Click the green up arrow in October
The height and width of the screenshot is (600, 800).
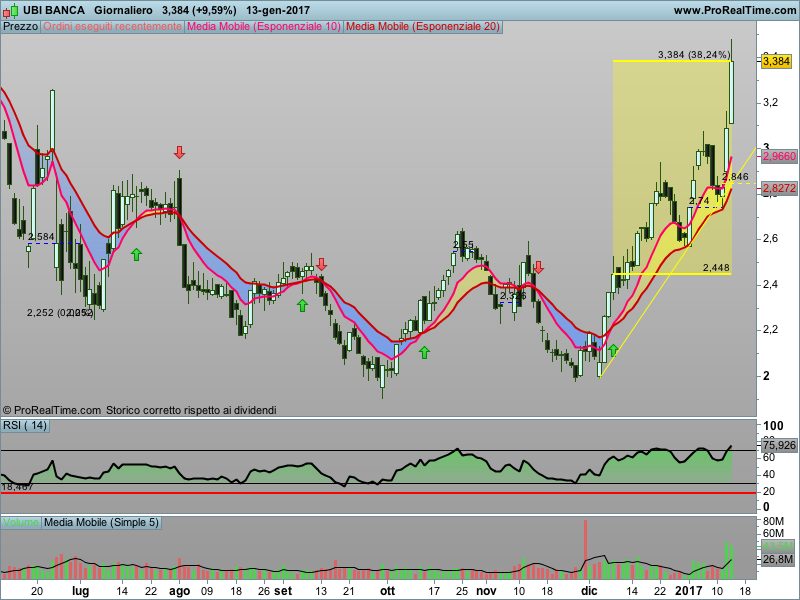(x=424, y=352)
